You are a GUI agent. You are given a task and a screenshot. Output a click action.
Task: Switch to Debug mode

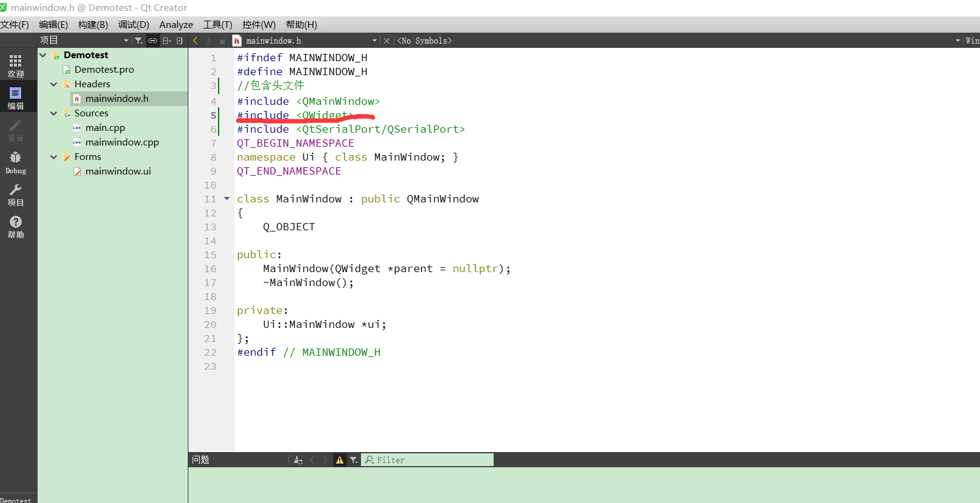coord(16,162)
